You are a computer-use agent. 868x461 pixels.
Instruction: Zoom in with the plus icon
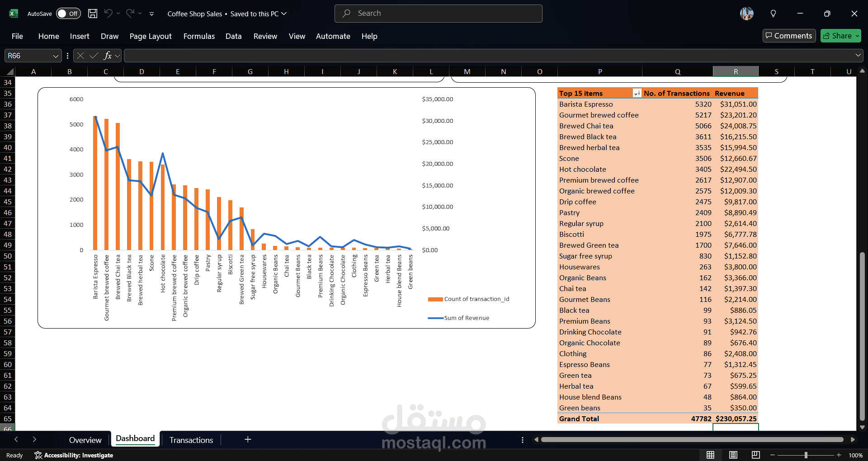click(x=839, y=455)
